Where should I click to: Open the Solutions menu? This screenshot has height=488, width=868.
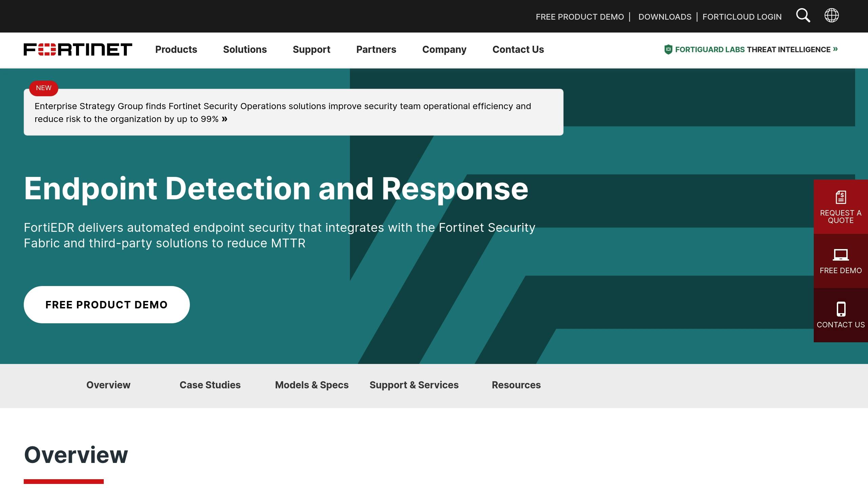click(x=245, y=49)
